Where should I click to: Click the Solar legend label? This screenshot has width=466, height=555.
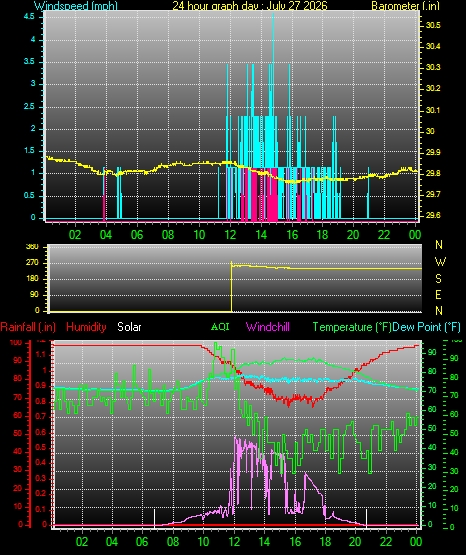(x=129, y=327)
